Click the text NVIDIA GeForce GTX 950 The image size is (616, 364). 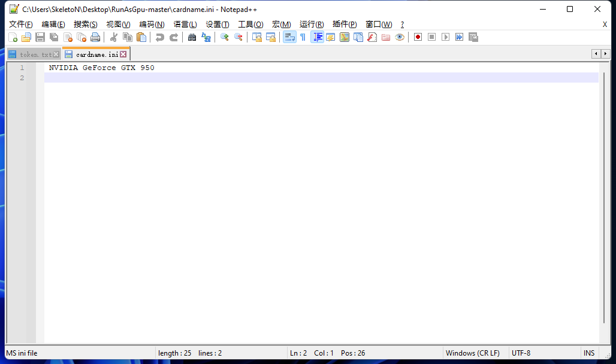(101, 68)
